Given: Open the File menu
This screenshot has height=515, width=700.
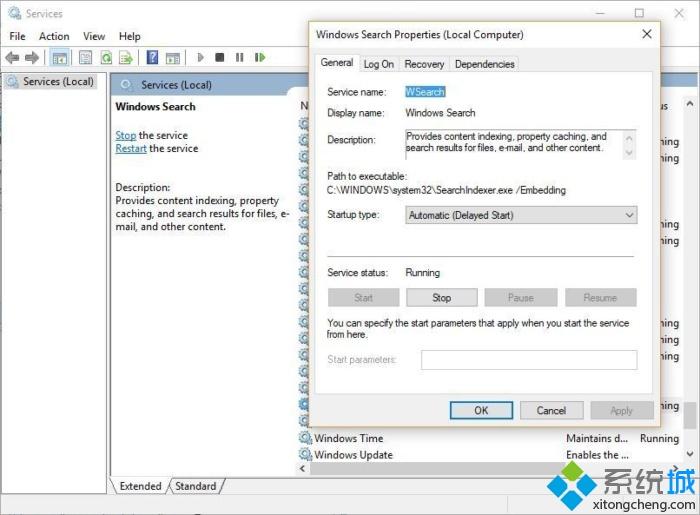Looking at the screenshot, I should coord(17,36).
